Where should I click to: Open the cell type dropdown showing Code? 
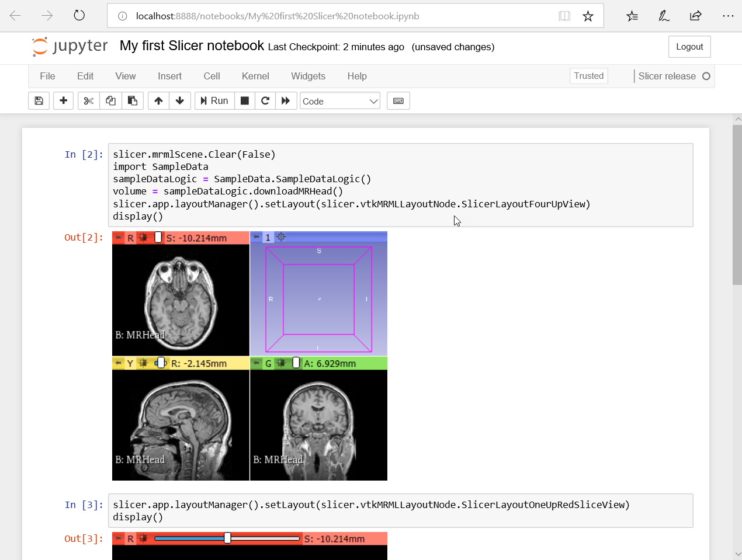339,100
